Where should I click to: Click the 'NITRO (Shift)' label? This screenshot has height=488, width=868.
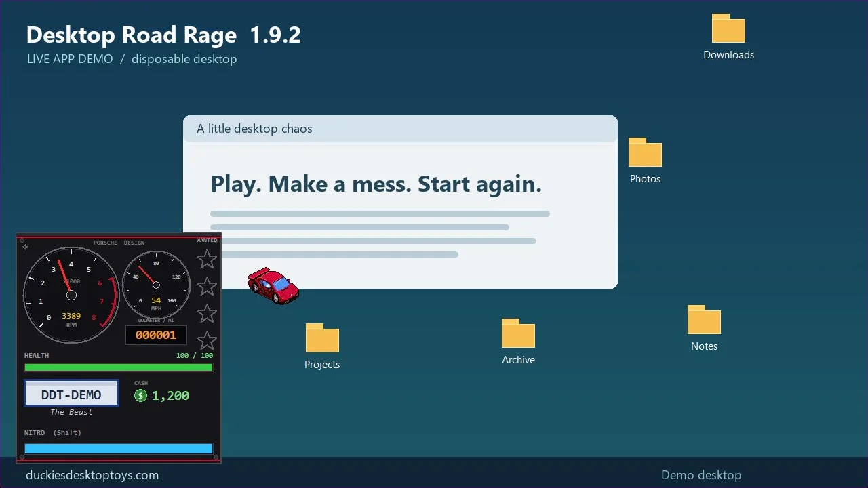pyautogui.click(x=52, y=432)
